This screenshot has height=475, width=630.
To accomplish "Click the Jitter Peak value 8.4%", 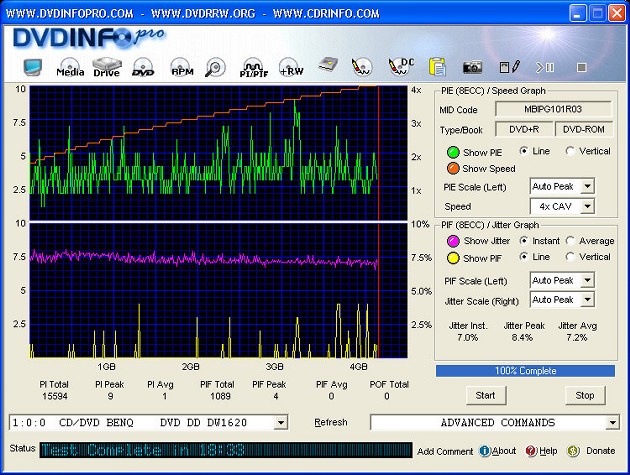I will [522, 338].
